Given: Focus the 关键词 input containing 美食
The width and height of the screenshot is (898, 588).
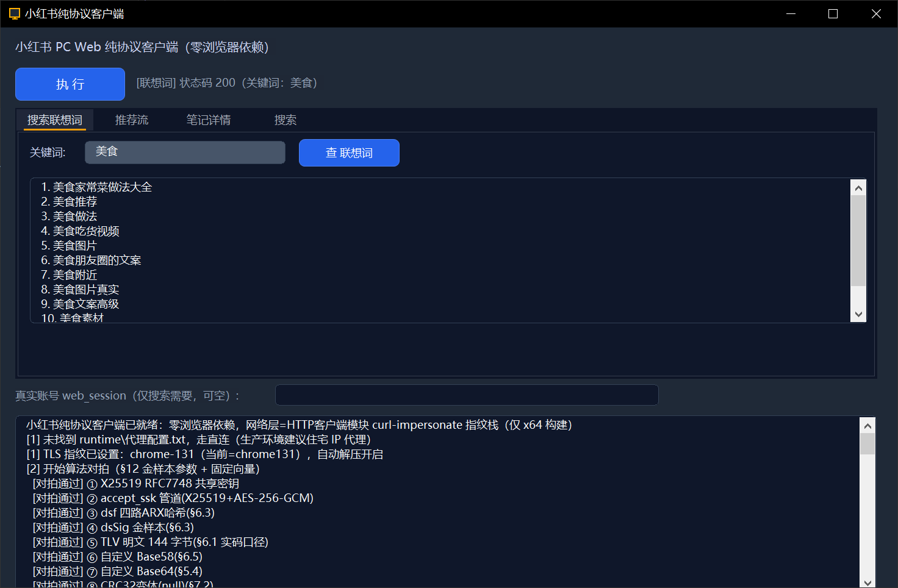Looking at the screenshot, I should point(185,152).
